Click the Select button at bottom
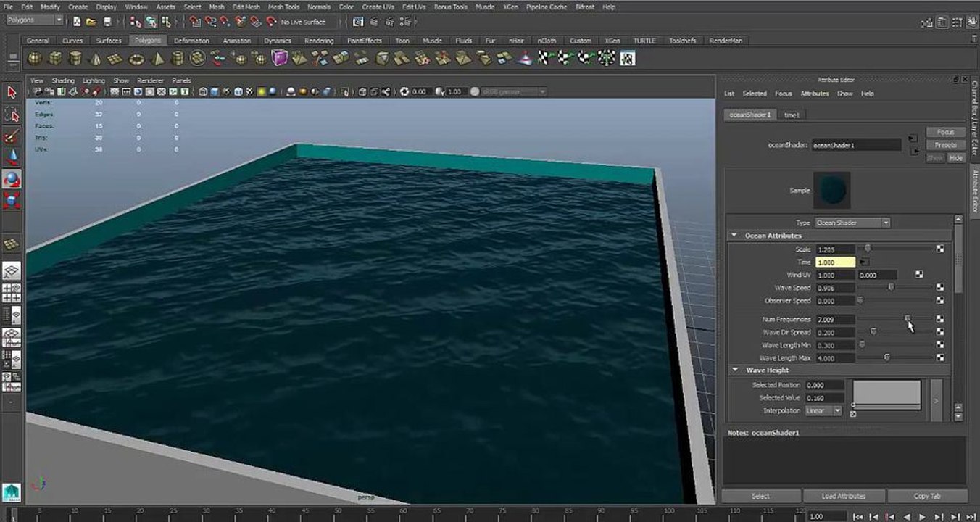The width and height of the screenshot is (980, 522). tap(760, 496)
